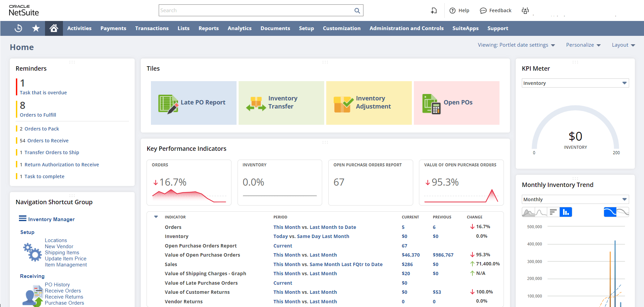
Task: Open the Layout dropdown
Action: pyautogui.click(x=623, y=45)
